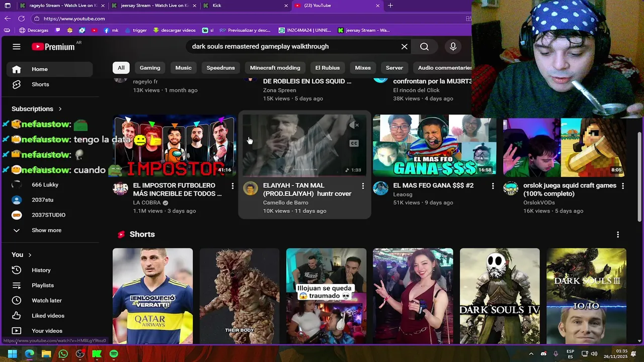Open options for EL IMPOSTOR FUTBOLERO video

pyautogui.click(x=232, y=186)
